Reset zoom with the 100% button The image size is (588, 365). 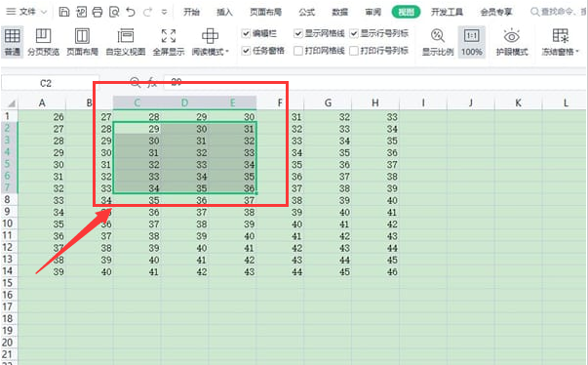click(471, 42)
